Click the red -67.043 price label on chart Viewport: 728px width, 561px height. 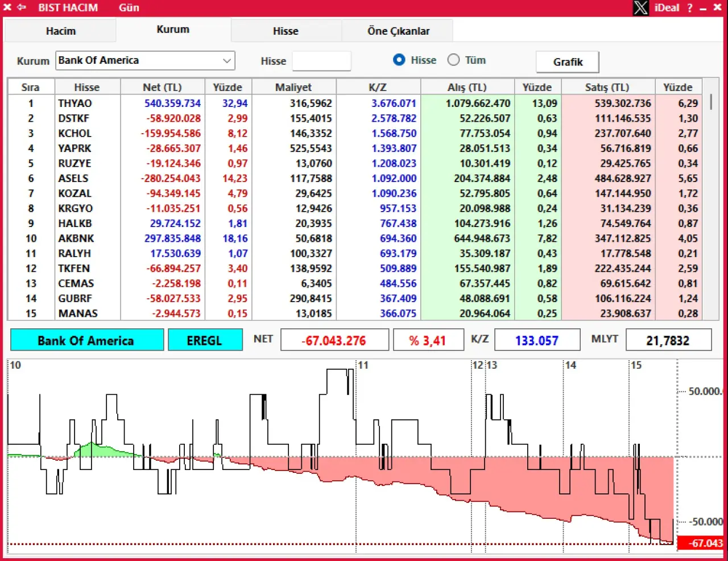click(701, 543)
